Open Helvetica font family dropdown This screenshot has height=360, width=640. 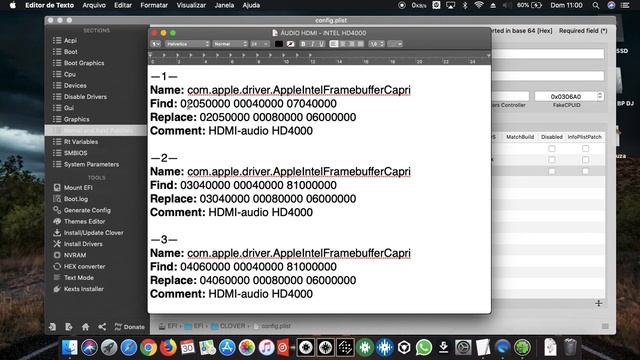(187, 44)
